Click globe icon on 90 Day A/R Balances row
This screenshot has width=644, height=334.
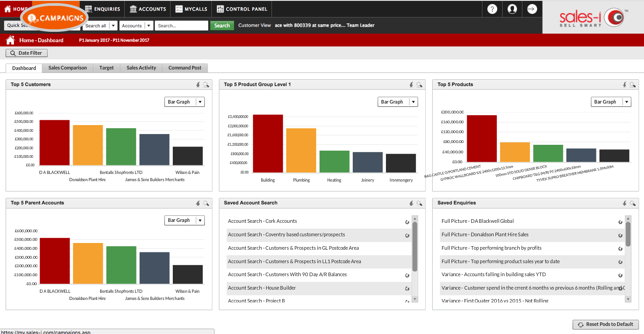pos(407,275)
